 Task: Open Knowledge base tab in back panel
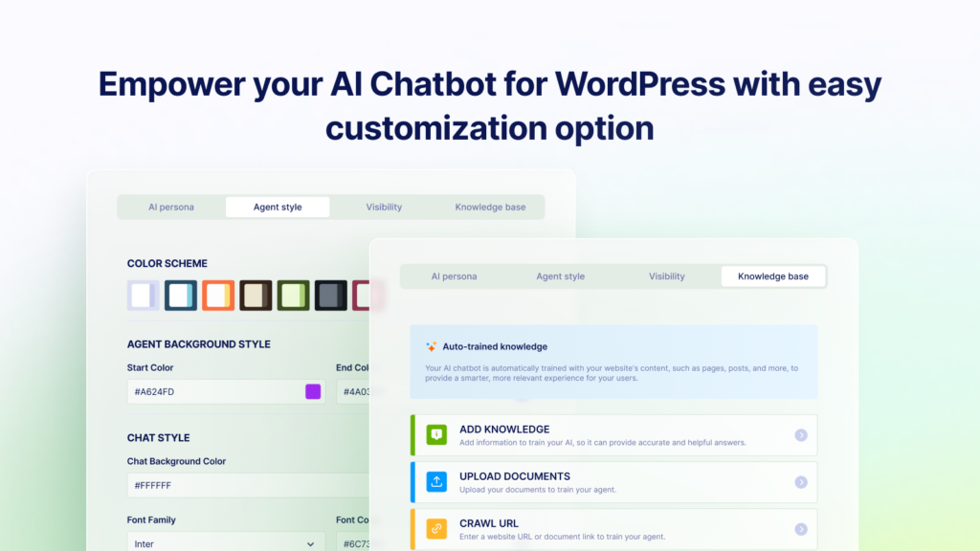490,207
